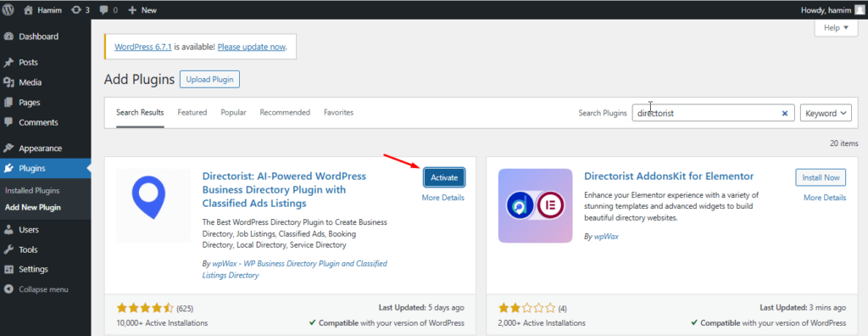868x336 pixels.
Task: Open More Details for AddonsKit
Action: pos(825,198)
